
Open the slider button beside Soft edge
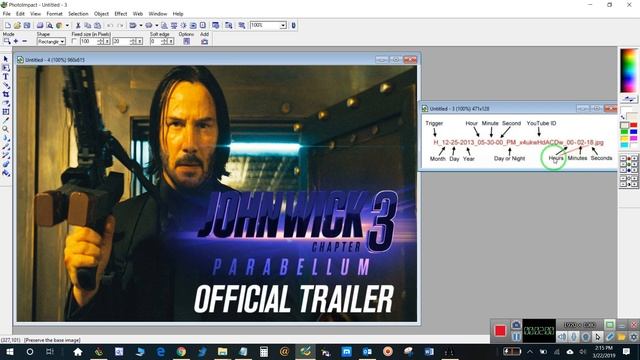click(x=171, y=42)
